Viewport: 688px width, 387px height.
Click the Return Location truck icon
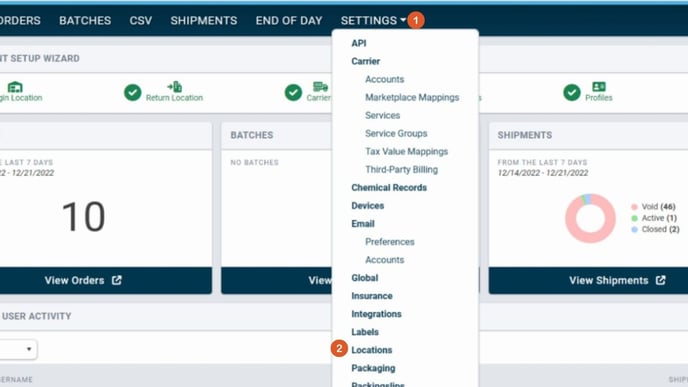click(175, 86)
